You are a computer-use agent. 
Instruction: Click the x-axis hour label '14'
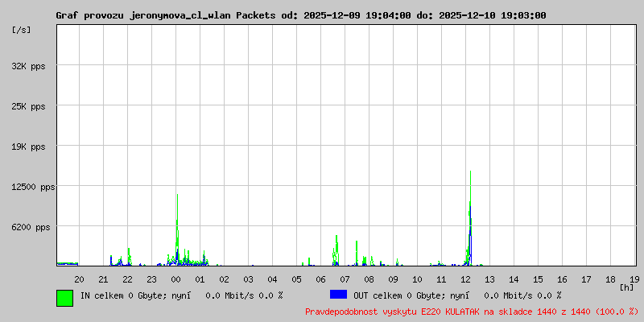[x=514, y=279]
